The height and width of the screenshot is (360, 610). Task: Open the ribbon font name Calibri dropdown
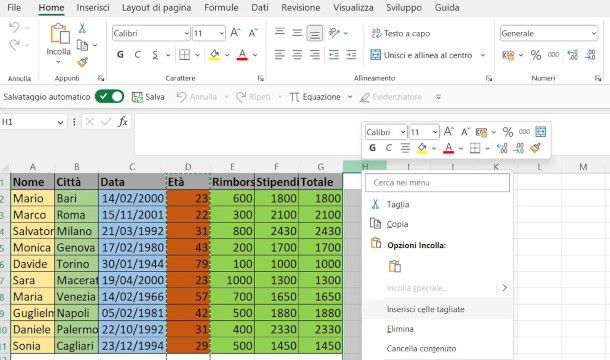pos(186,33)
